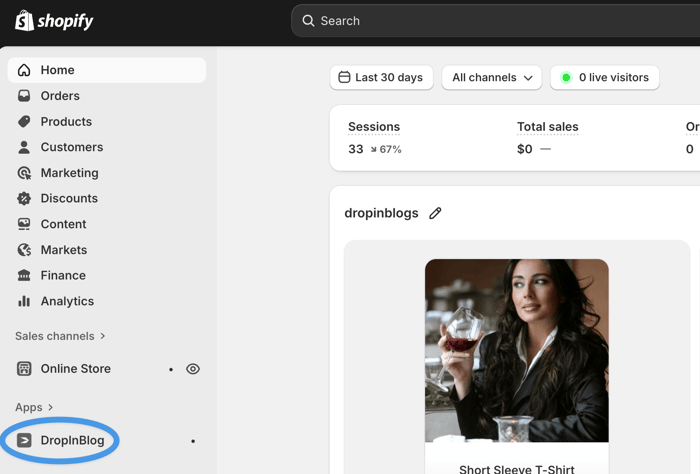Click the Customers person icon
700x474 pixels.
click(x=24, y=147)
